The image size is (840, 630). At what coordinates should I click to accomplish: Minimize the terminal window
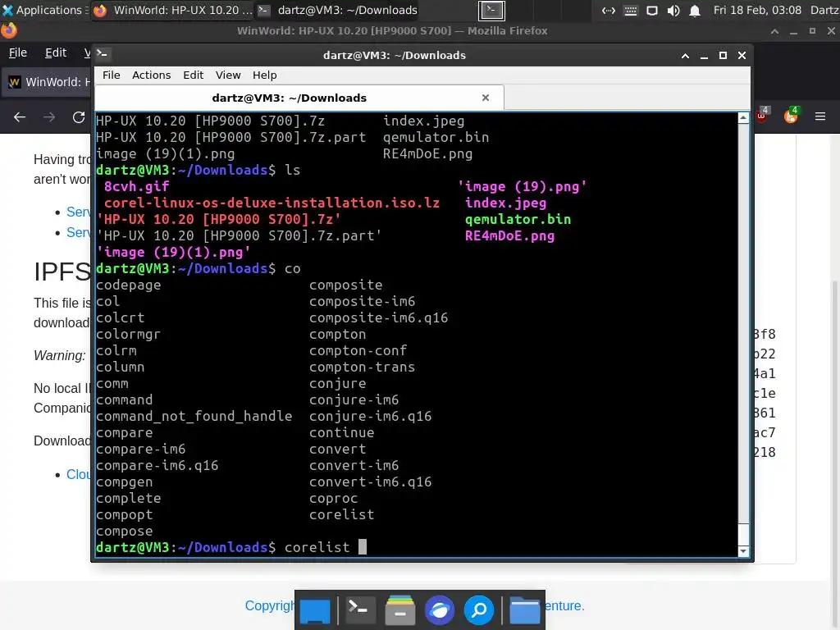(x=704, y=56)
